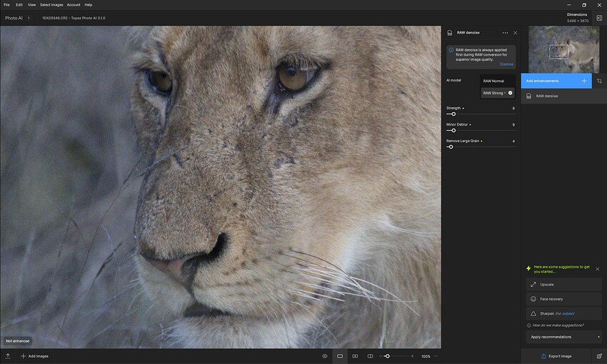Click the crop tool icon beside Add enhancements

coord(599,81)
